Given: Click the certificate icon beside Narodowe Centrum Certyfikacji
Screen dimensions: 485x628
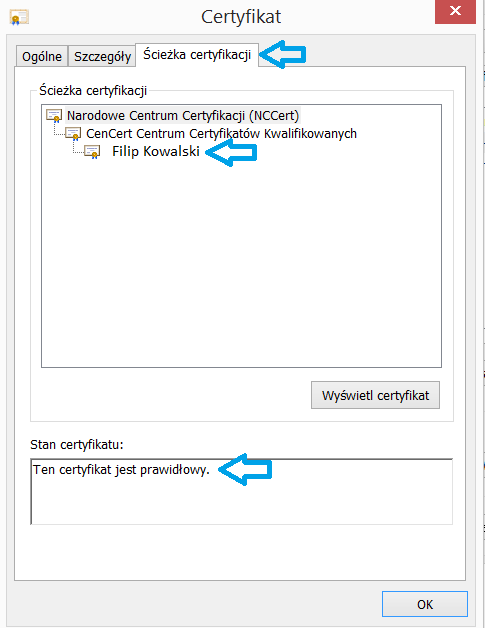Looking at the screenshot, I should click(54, 115).
